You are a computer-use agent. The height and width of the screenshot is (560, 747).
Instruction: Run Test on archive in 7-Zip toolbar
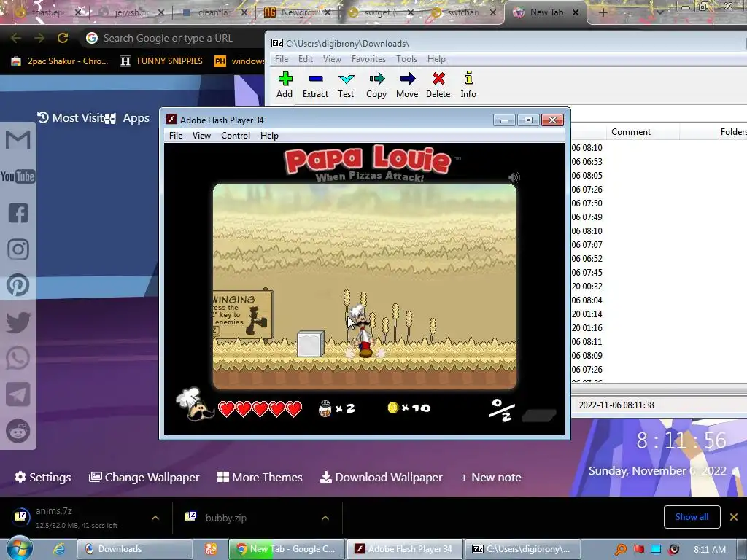click(346, 85)
